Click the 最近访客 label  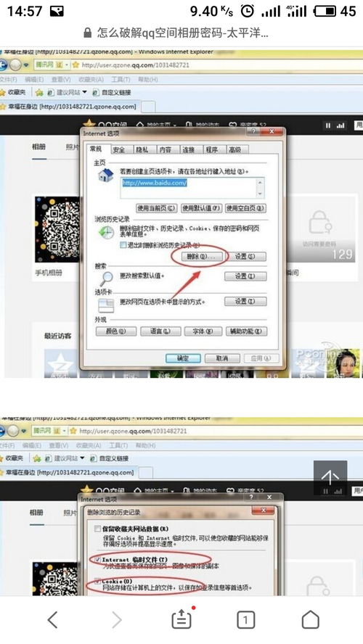(x=58, y=336)
